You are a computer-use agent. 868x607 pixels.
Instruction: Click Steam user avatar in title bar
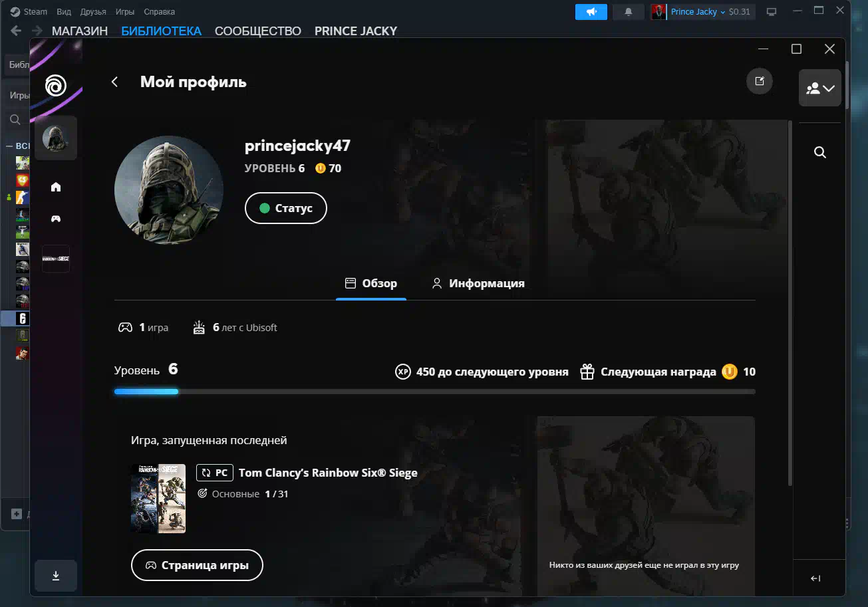tap(658, 12)
